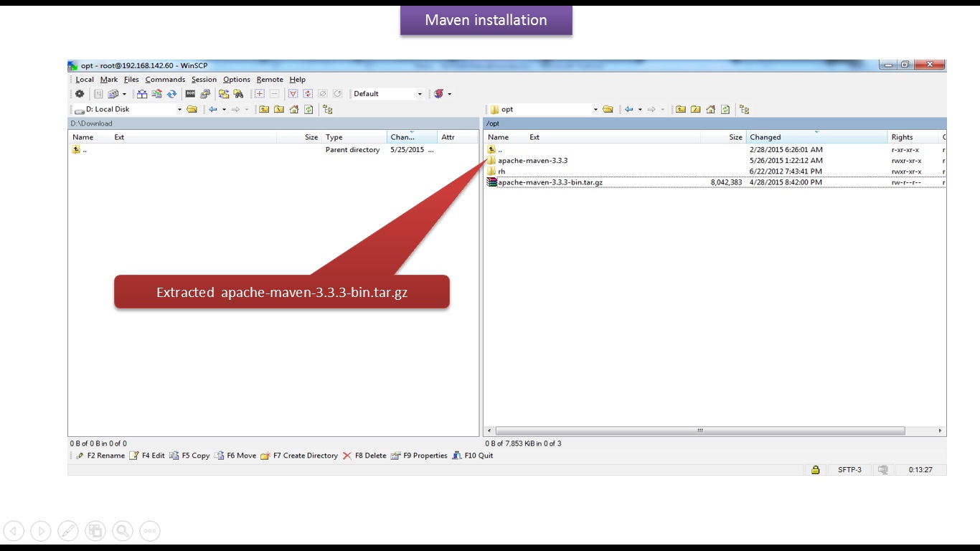980x551 pixels.
Task: Open the D: Local Disk drive dropdown
Action: coord(179,110)
